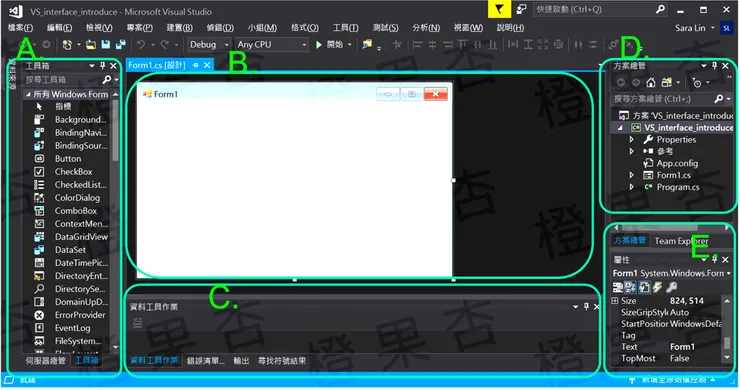The height and width of the screenshot is (390, 740).
Task: Click the Redo arrow in the toolbar
Action: point(164,44)
